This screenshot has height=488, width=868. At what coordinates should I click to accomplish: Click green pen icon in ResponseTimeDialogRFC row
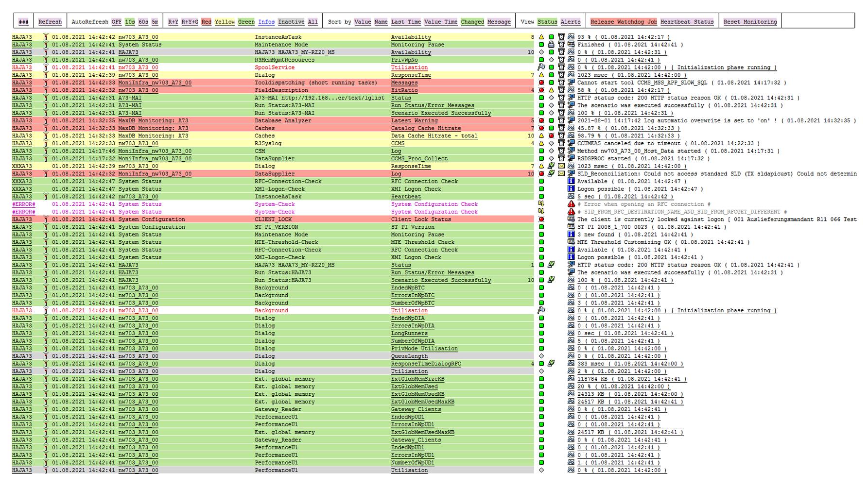coord(551,364)
